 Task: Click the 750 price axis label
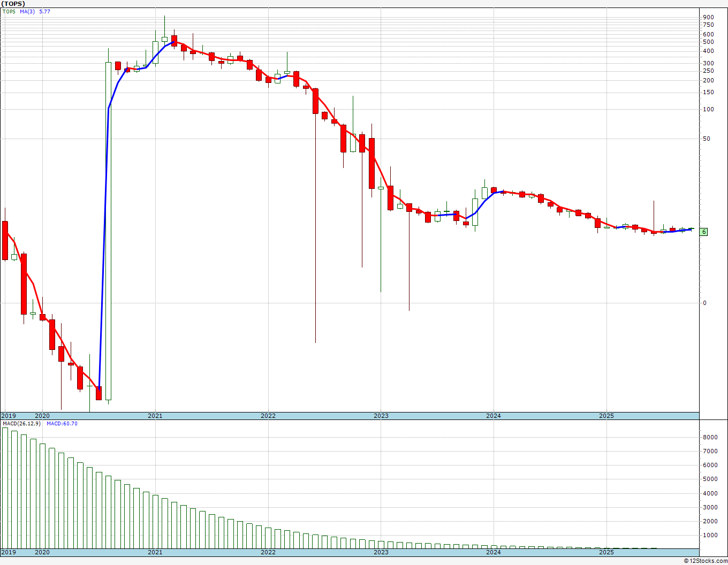click(x=708, y=25)
